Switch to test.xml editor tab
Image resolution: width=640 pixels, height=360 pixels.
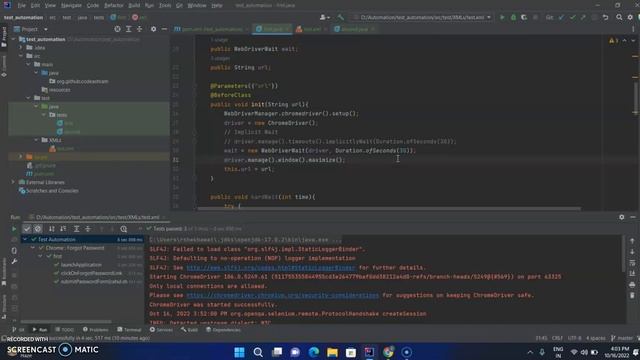point(311,29)
